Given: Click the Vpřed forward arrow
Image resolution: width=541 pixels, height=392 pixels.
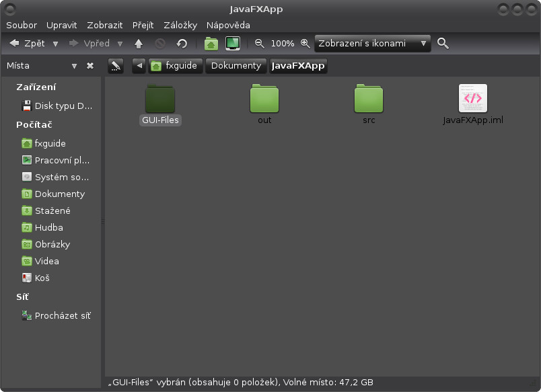Looking at the screenshot, I should [89, 44].
